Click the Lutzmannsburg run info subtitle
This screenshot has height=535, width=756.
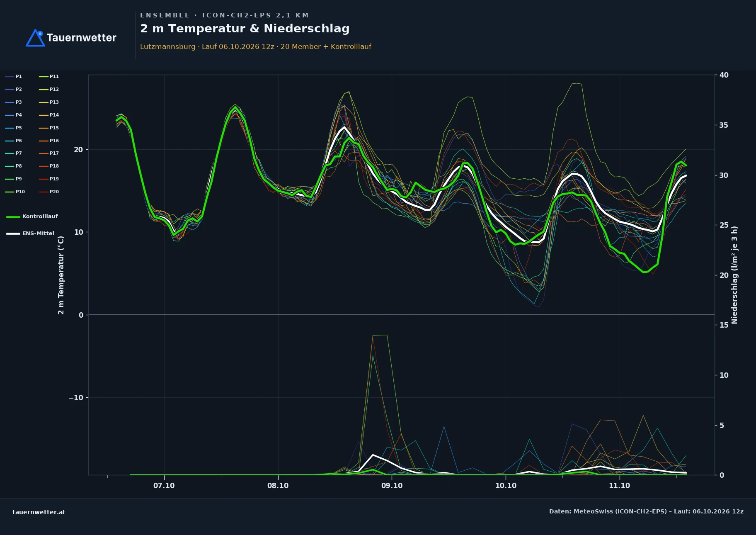256,46
